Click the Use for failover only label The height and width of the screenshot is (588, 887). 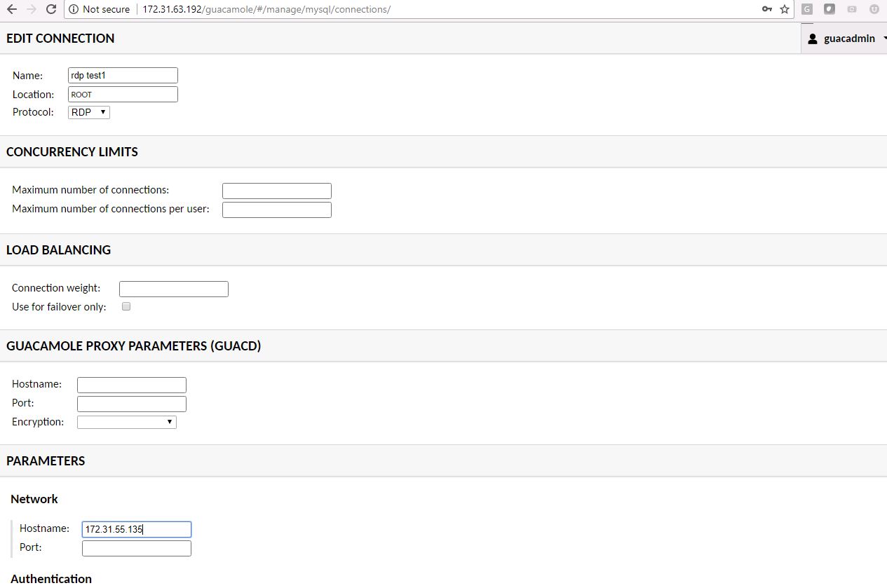point(59,307)
